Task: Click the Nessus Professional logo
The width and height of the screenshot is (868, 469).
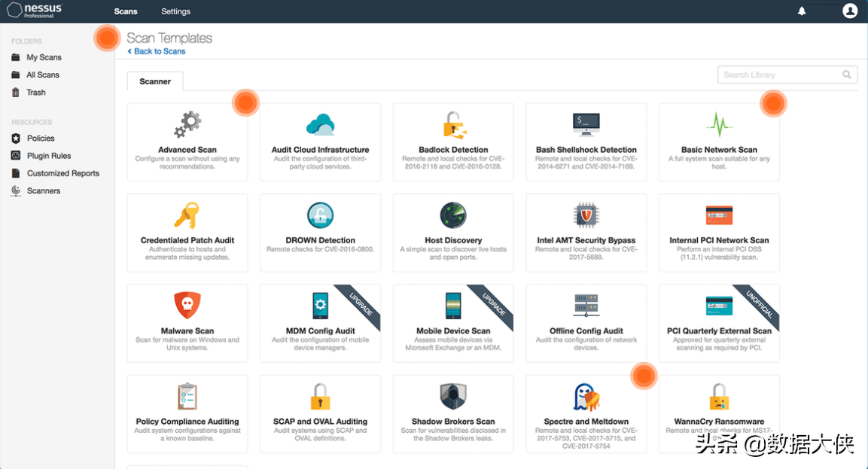Action: (x=35, y=10)
